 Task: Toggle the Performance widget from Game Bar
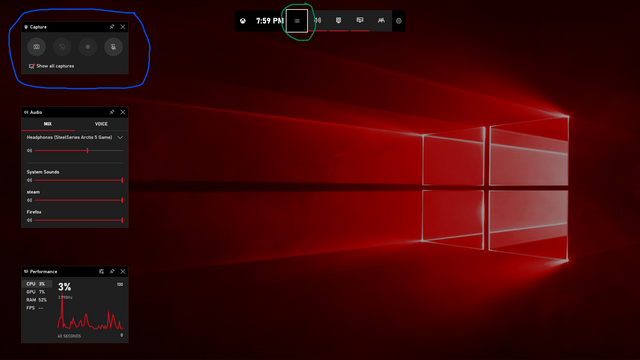coord(360,20)
